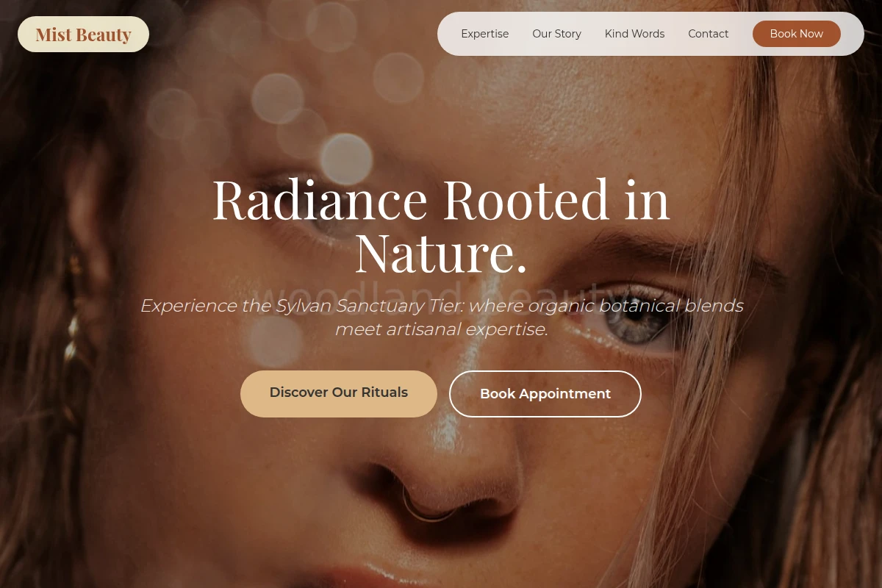Click the Sylvan Sanctuary Tier subtitle text
The height and width of the screenshot is (588, 882).
click(x=441, y=317)
